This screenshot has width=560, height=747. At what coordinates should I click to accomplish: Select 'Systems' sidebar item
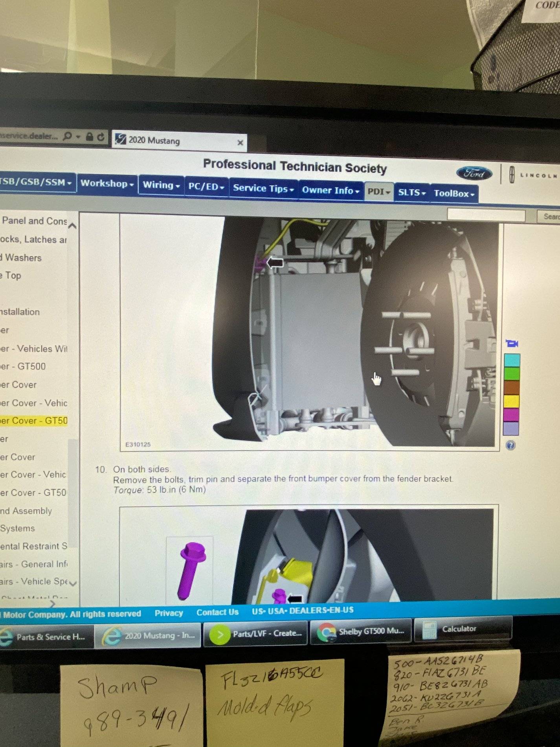tap(17, 528)
